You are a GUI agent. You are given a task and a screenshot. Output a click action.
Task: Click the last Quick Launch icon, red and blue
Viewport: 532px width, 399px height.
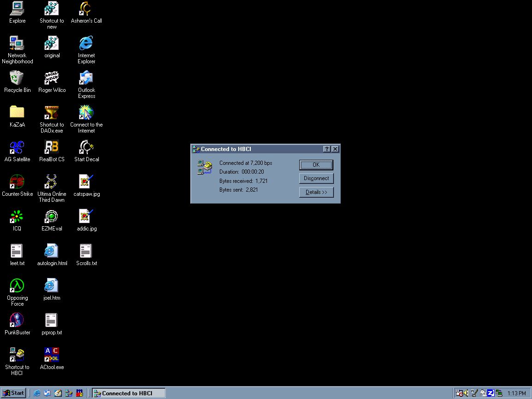point(80,393)
